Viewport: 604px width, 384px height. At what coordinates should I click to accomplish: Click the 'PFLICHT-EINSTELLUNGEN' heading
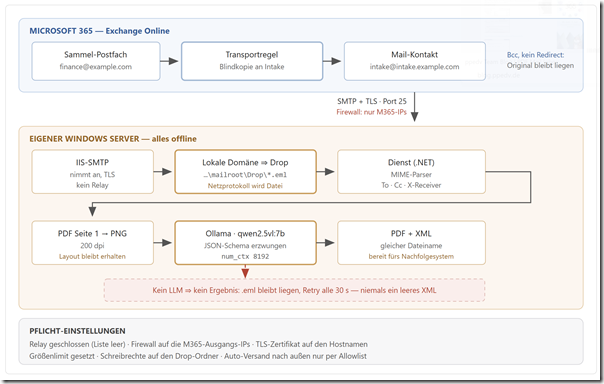click(x=77, y=331)
